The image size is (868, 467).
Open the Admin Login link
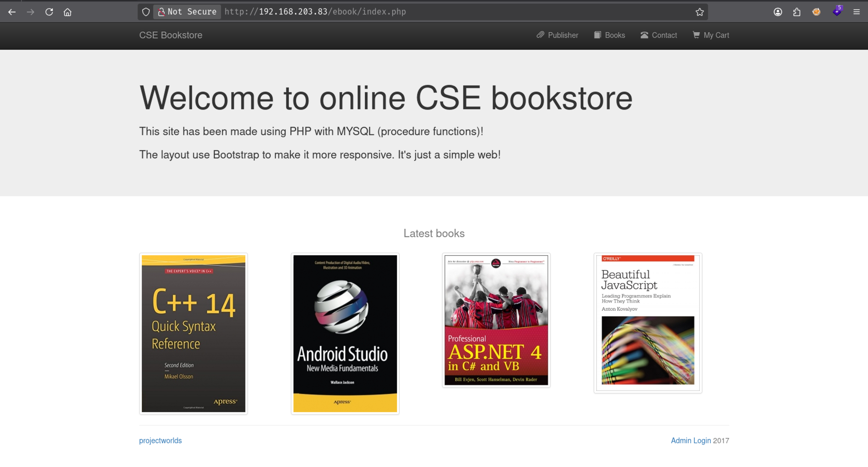(691, 440)
